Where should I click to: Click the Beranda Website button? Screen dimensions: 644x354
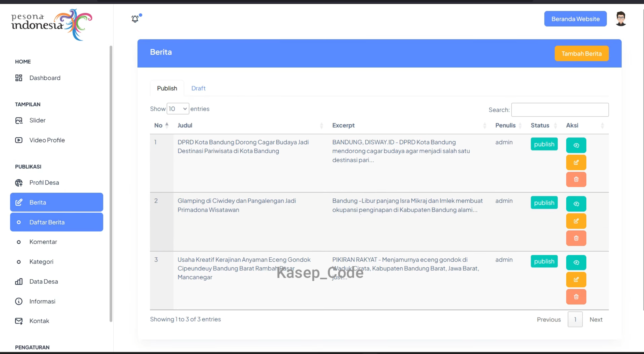click(x=575, y=19)
